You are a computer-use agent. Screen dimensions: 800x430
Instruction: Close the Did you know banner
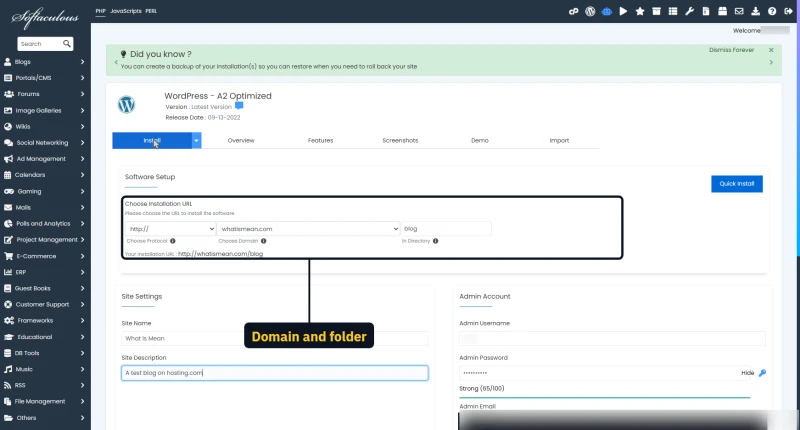point(771,50)
